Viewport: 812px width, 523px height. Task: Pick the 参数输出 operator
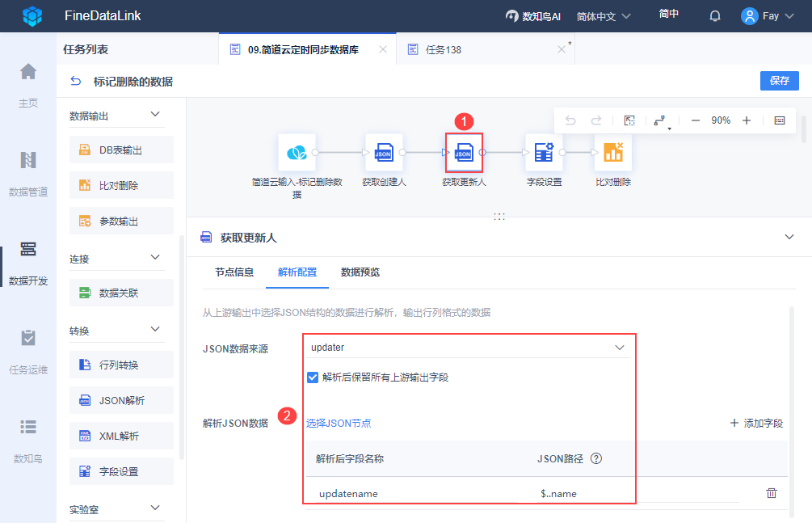(x=121, y=221)
